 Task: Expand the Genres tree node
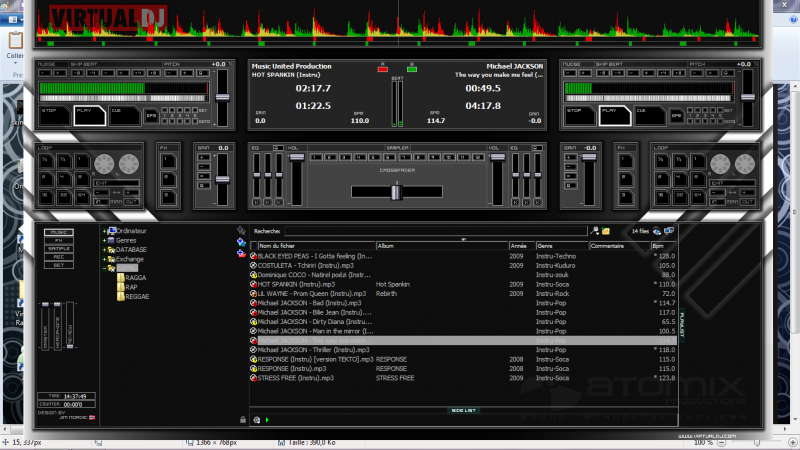105,240
